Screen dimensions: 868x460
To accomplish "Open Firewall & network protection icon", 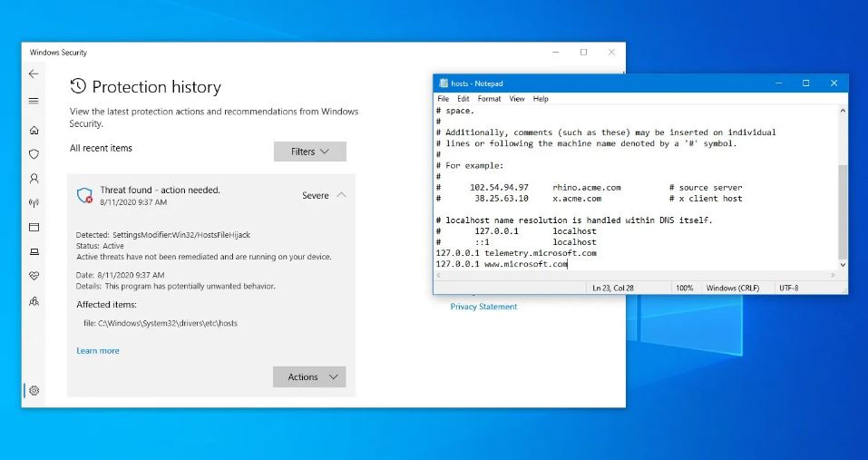I will [x=34, y=202].
